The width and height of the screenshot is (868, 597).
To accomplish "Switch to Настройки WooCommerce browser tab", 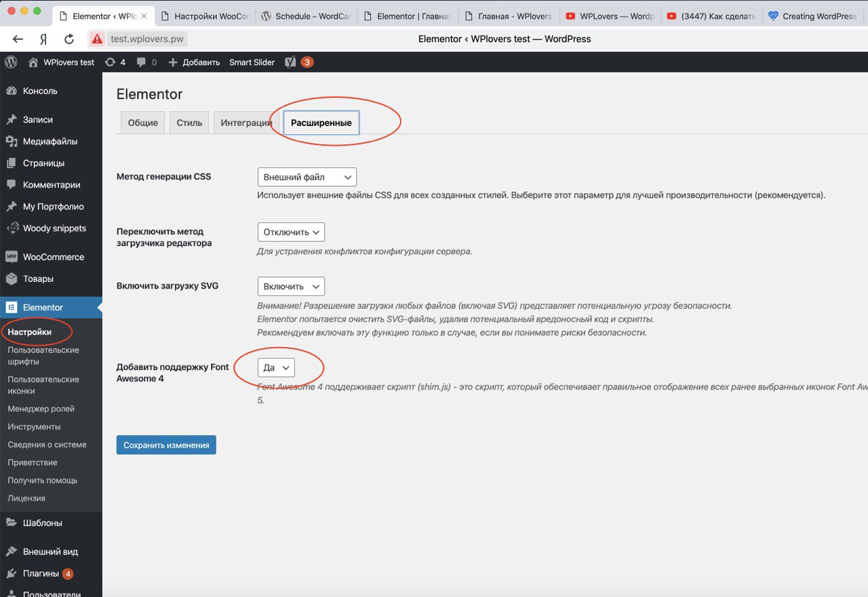I will (x=204, y=16).
